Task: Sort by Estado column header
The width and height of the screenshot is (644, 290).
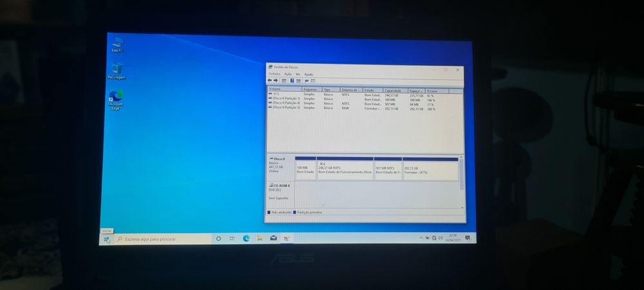Action: (x=373, y=90)
